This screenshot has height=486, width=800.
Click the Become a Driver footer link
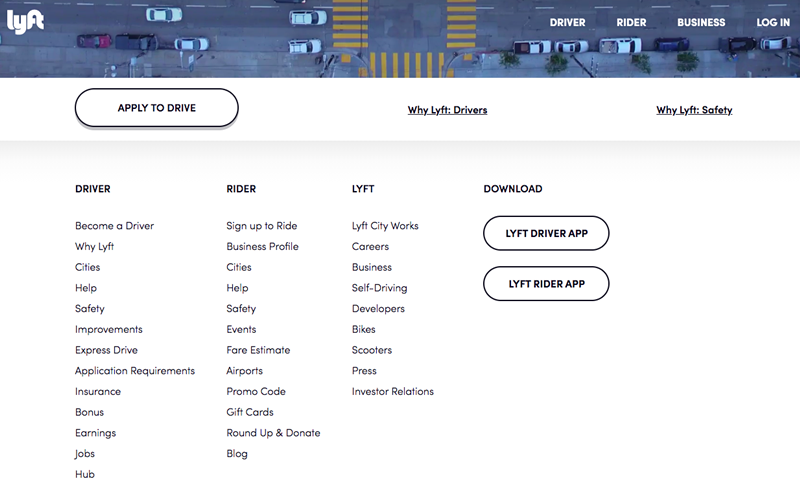click(x=114, y=226)
